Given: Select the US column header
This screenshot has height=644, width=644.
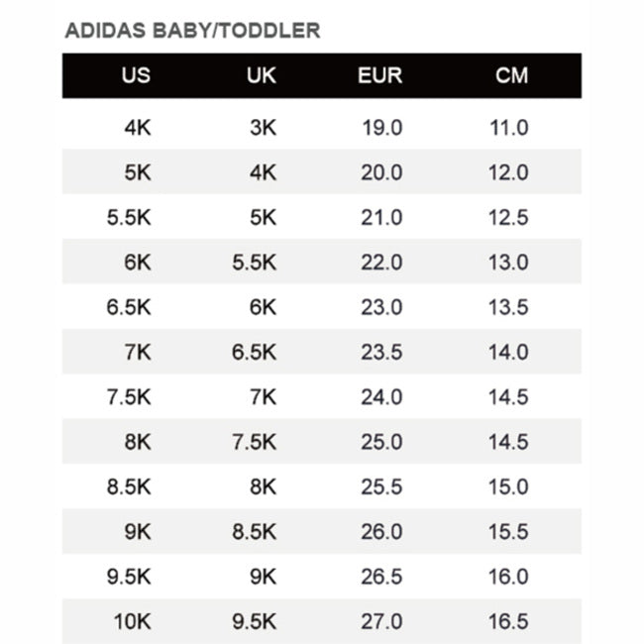Looking at the screenshot, I should point(136,75).
